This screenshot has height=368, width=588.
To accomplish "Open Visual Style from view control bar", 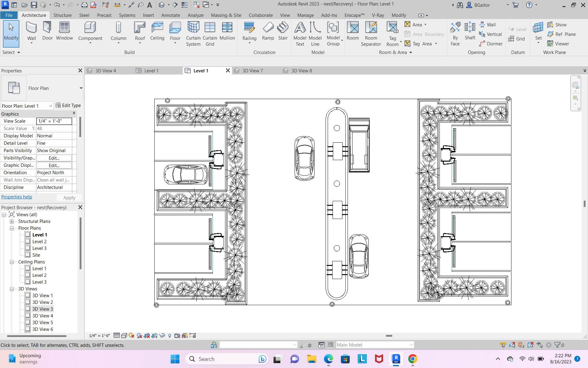I will tap(124, 335).
